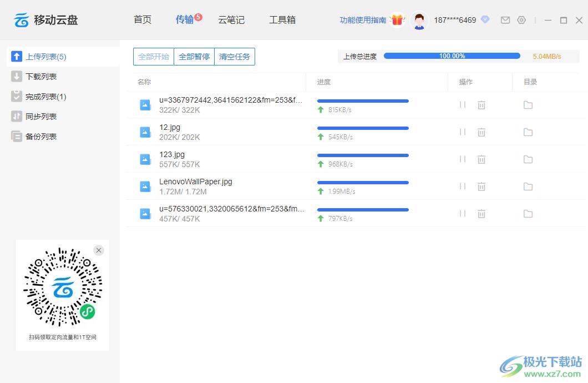588x383 pixels.
Task: Delete the 12.jpg upload task
Action: 481,132
